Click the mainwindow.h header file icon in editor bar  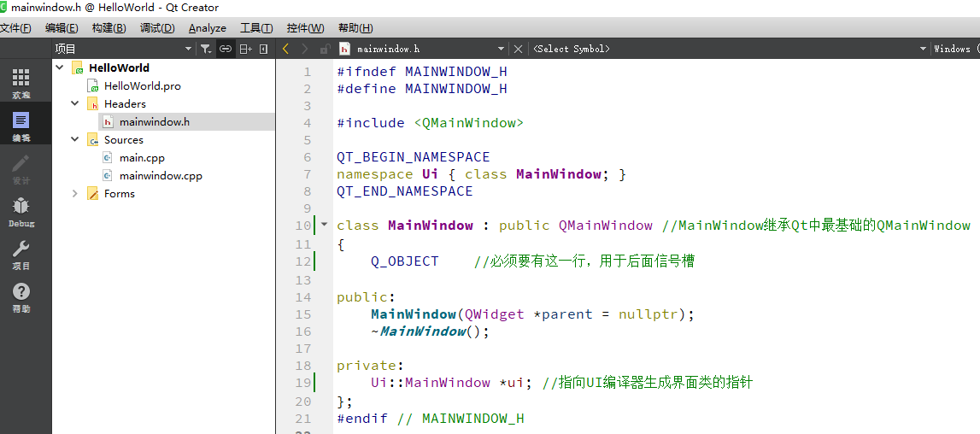pyautogui.click(x=343, y=49)
